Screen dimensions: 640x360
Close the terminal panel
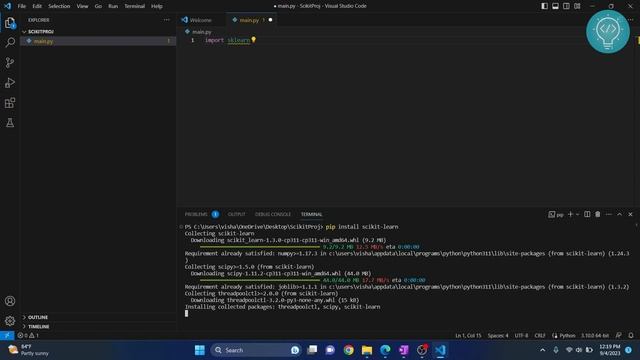point(630,214)
